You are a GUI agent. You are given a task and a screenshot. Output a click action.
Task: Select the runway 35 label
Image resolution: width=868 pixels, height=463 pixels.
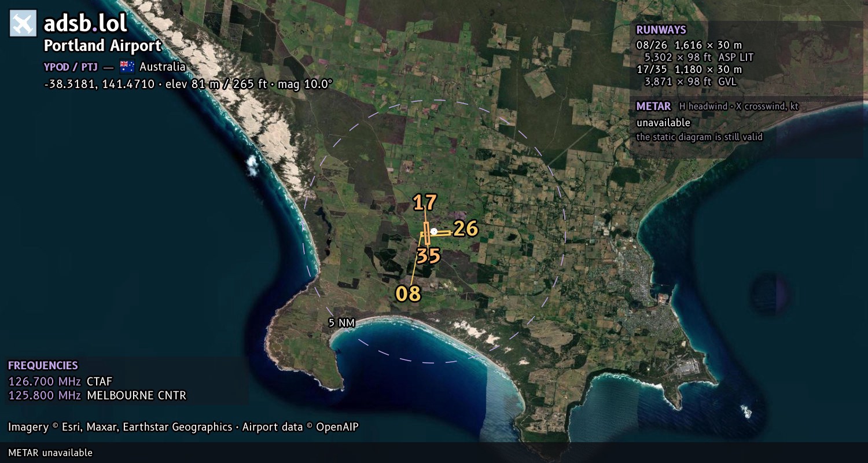pos(428,256)
